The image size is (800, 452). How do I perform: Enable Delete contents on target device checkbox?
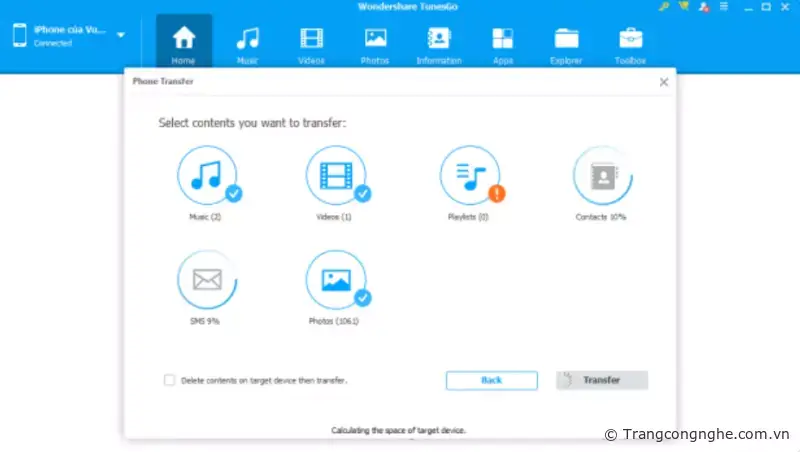click(169, 380)
